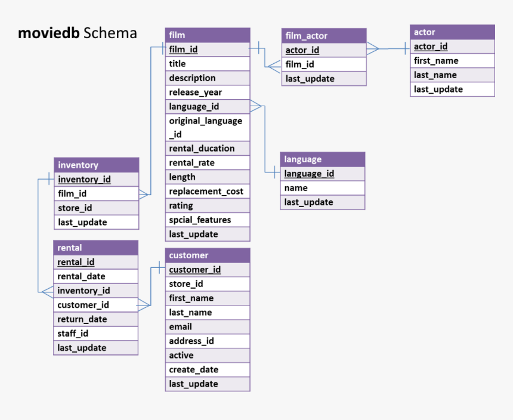The image size is (513, 420).
Task: Click the actor table header
Action: 452,32
